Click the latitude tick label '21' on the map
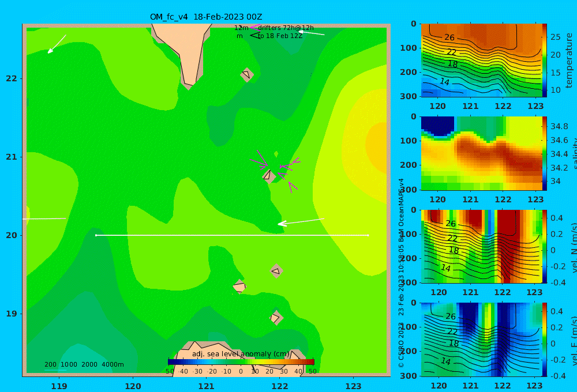577x392 pixels. 12,157
